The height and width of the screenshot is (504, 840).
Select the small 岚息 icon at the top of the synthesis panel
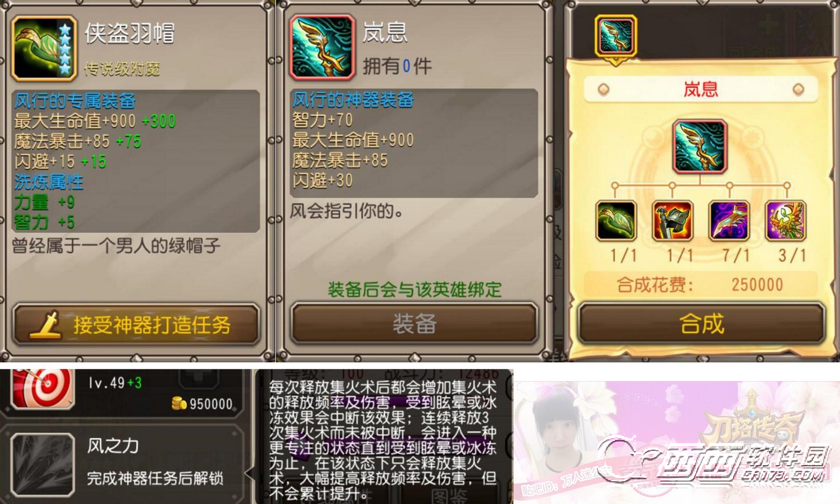(616, 36)
